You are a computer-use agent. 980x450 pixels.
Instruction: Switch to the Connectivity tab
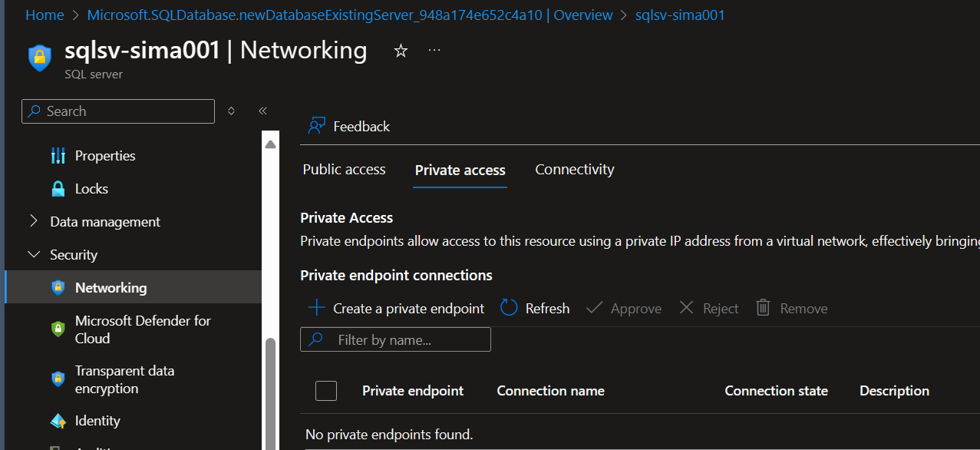tap(574, 170)
